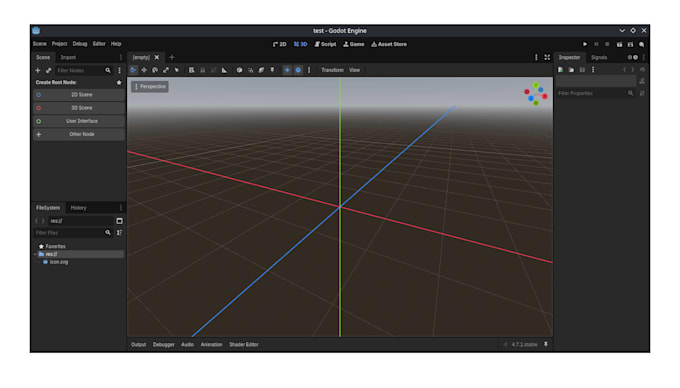This screenshot has height=388, width=680.
Task: Open the Editor menu
Action: click(x=99, y=44)
